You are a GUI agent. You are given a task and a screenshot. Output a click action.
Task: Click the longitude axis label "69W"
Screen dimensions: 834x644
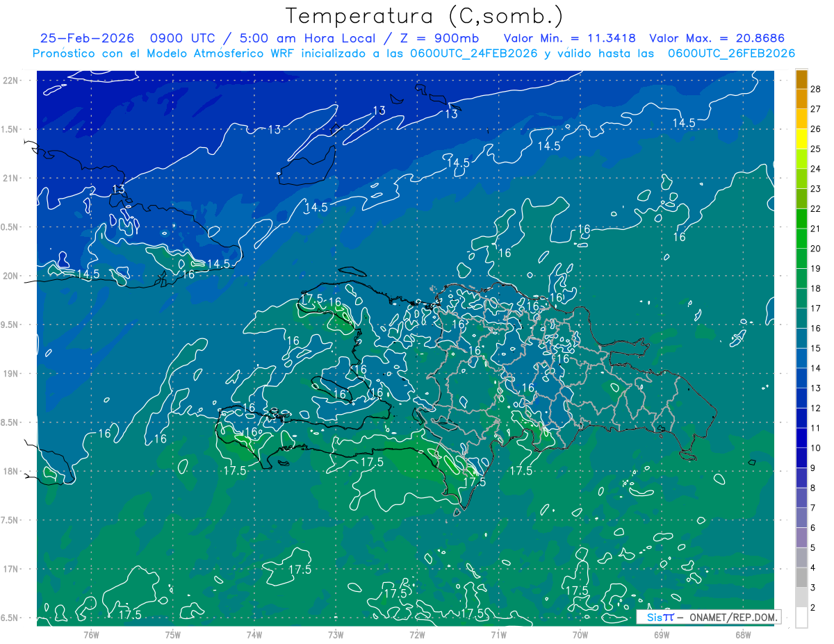[x=662, y=634]
